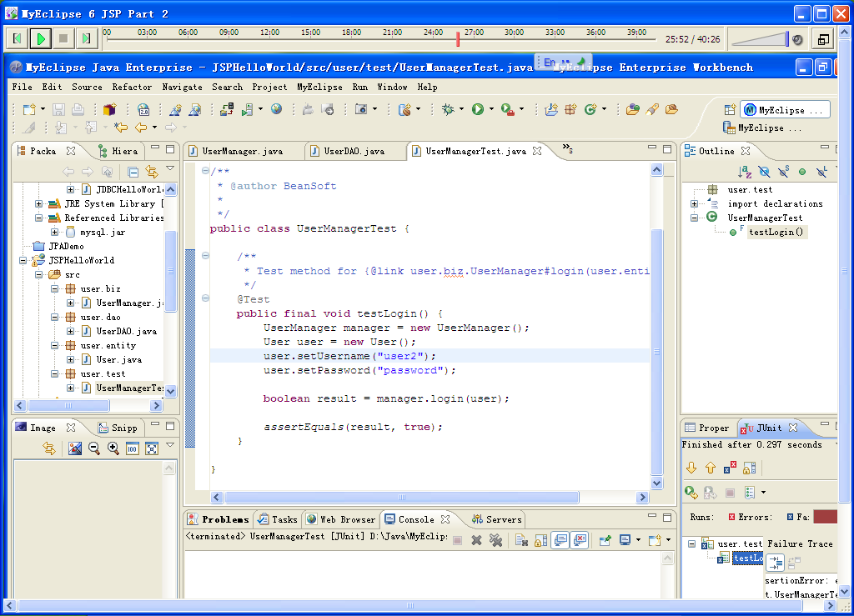Expand JRE System Library node
Image resolution: width=854 pixels, height=616 pixels.
pos(38,204)
